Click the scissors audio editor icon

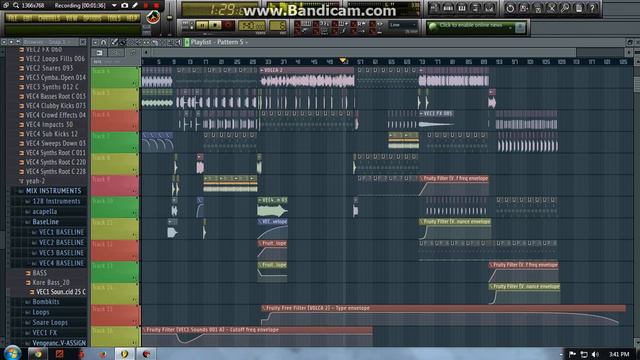(551, 8)
